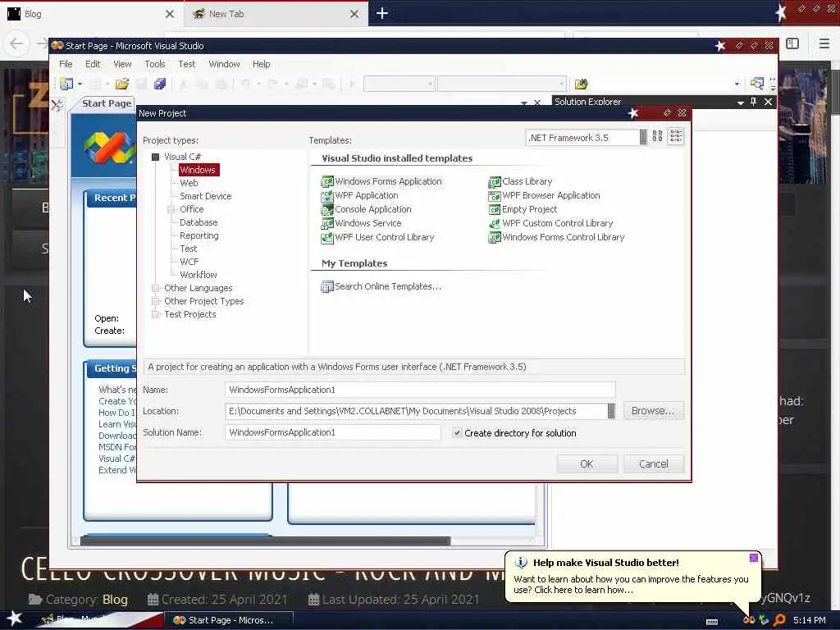Click Blog category link on webpage
The height and width of the screenshot is (630, 840).
(x=115, y=600)
